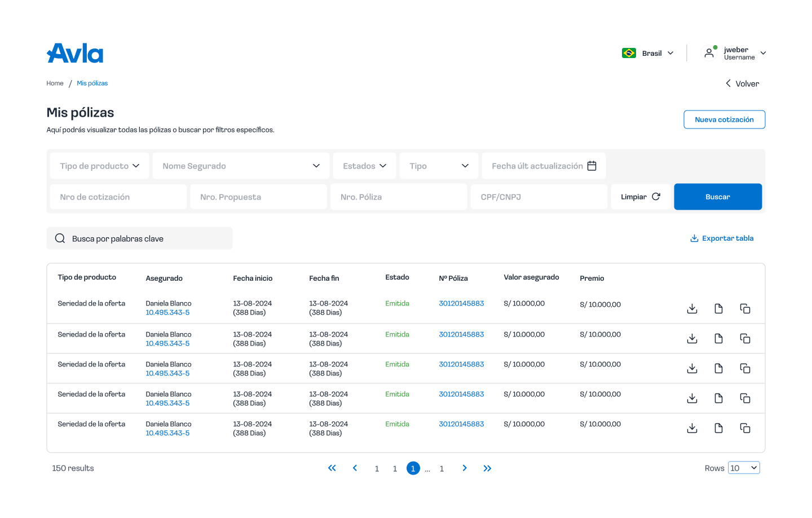Screen dimensions: 812x518
Task: Change the Rows per page selector
Action: pyautogui.click(x=743, y=468)
